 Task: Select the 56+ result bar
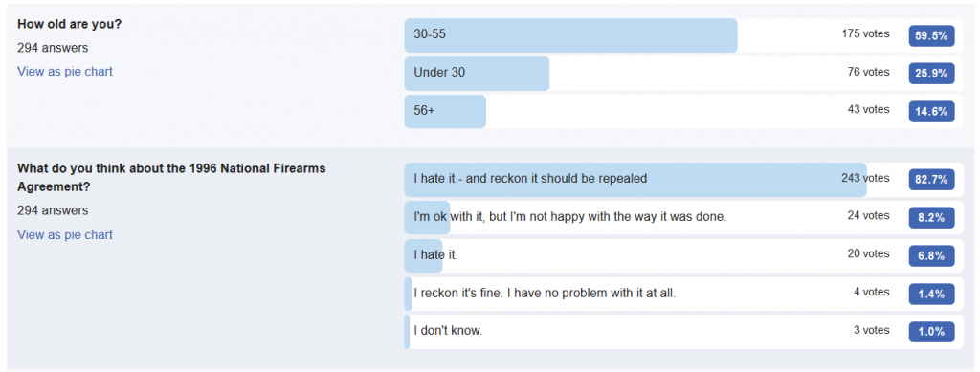point(683,112)
